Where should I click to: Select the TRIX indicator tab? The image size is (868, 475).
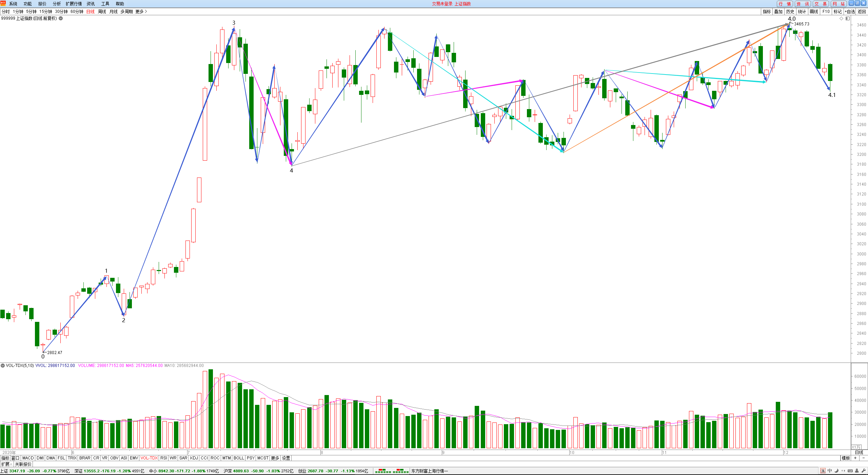pyautogui.click(x=72, y=458)
